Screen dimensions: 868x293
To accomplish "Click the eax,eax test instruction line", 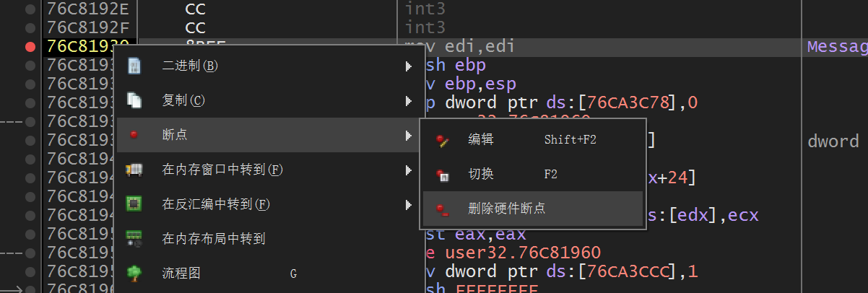I will (491, 235).
